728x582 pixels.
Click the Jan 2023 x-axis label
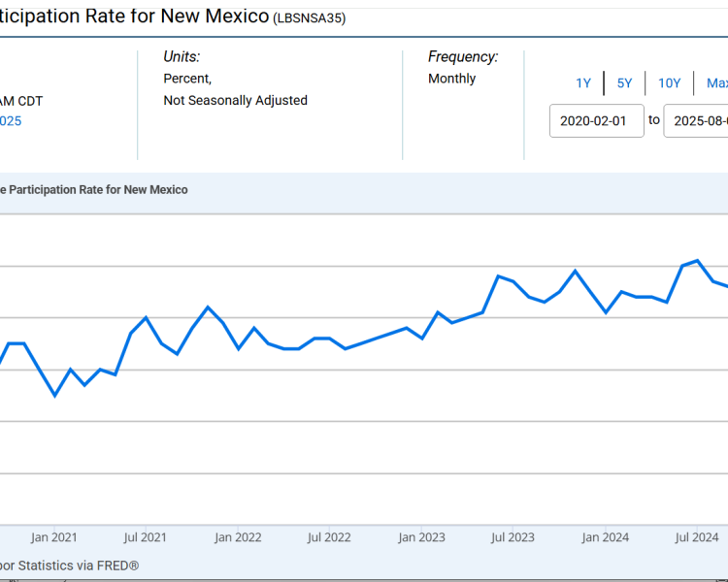(x=421, y=537)
